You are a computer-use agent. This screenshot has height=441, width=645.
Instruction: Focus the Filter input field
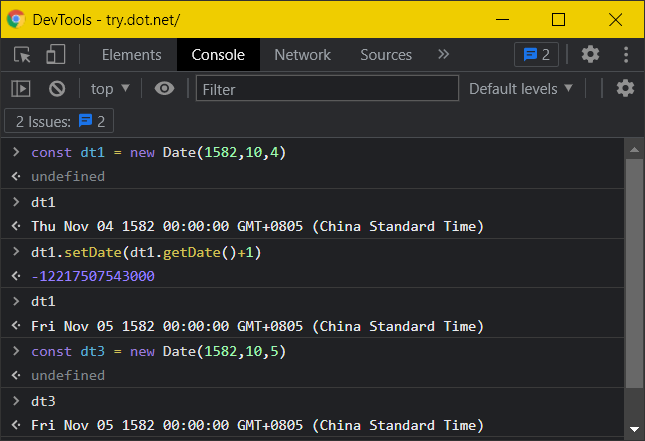[327, 88]
